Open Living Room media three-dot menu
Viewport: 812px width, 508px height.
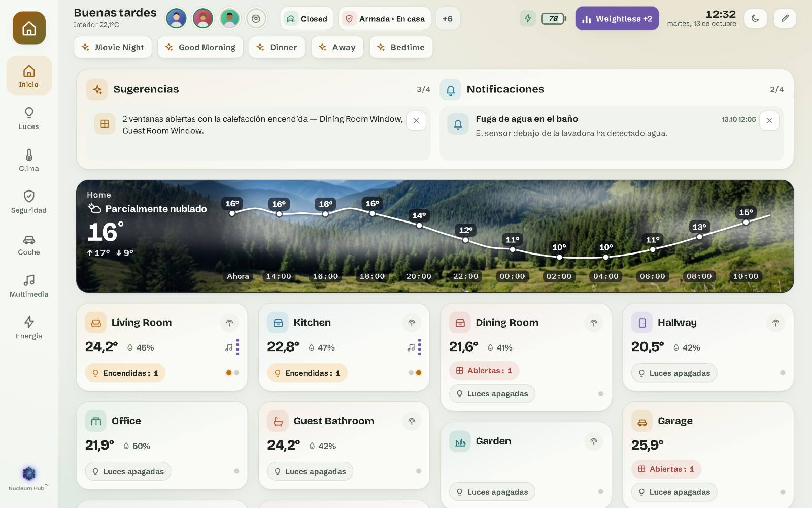[238, 347]
